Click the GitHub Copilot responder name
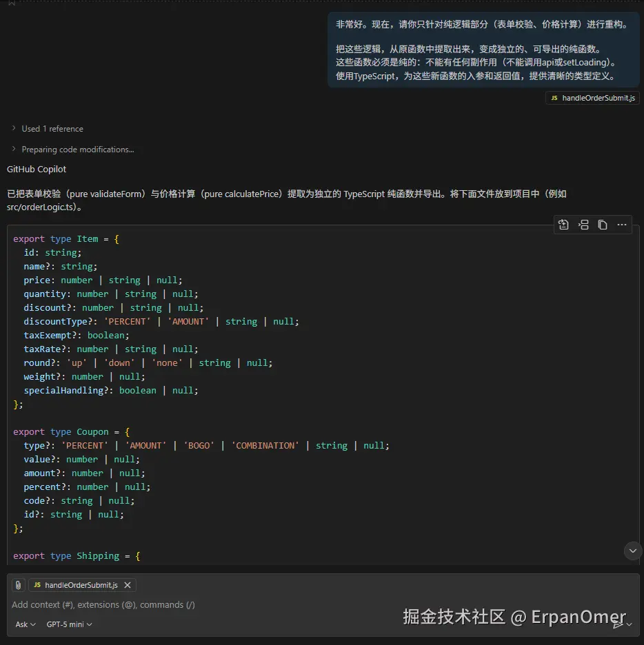644x645 pixels. click(x=37, y=169)
